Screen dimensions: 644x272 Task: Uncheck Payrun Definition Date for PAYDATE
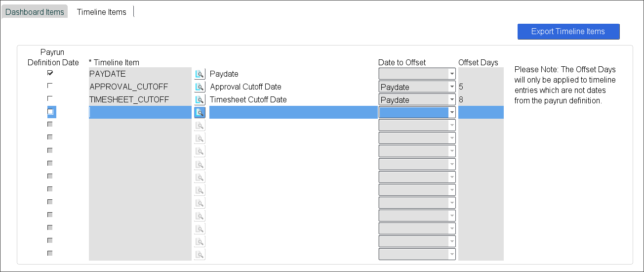pos(50,73)
